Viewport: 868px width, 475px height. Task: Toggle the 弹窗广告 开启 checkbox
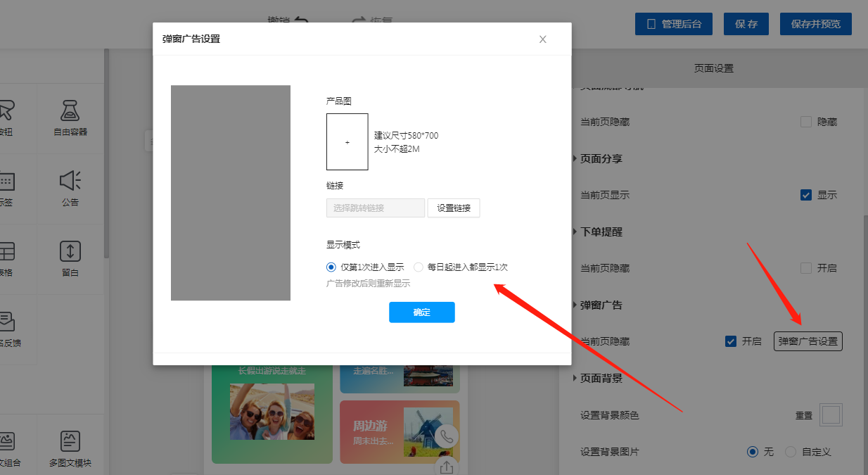731,341
